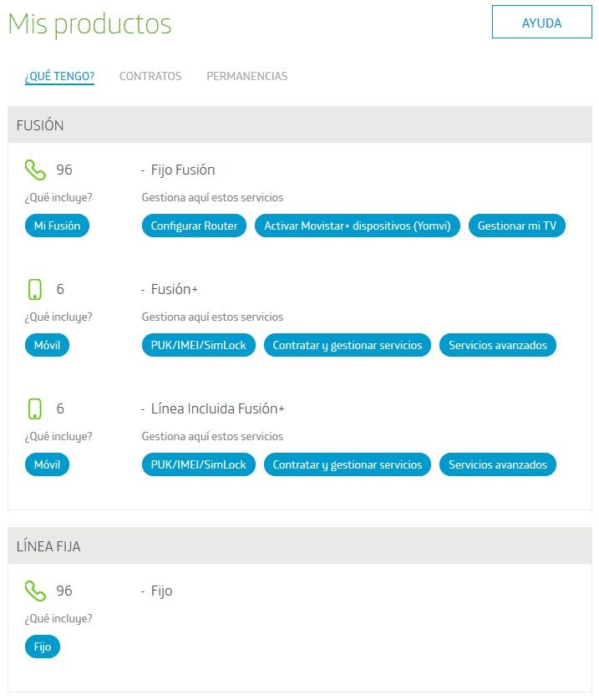Click the Fijo button under Línea Fija

click(43, 647)
